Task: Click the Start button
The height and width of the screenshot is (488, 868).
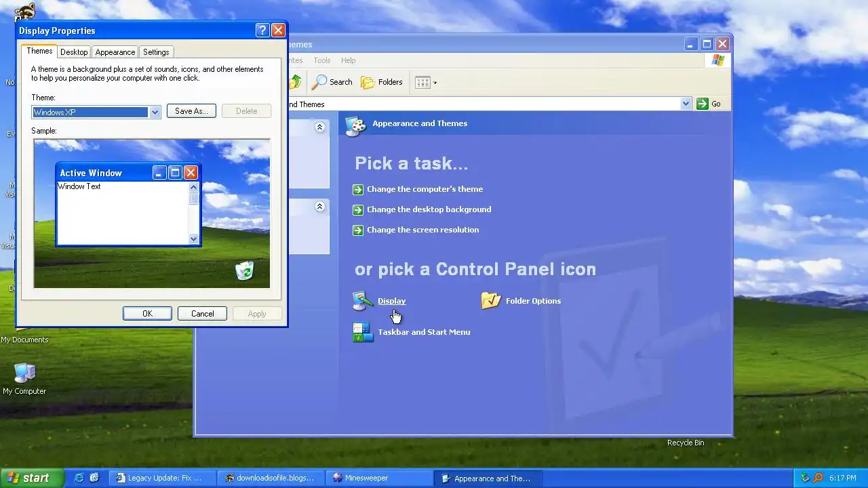Action: [x=32, y=478]
